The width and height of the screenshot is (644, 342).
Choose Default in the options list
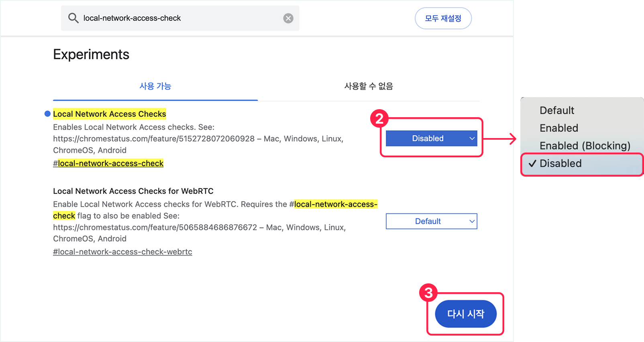tap(557, 110)
